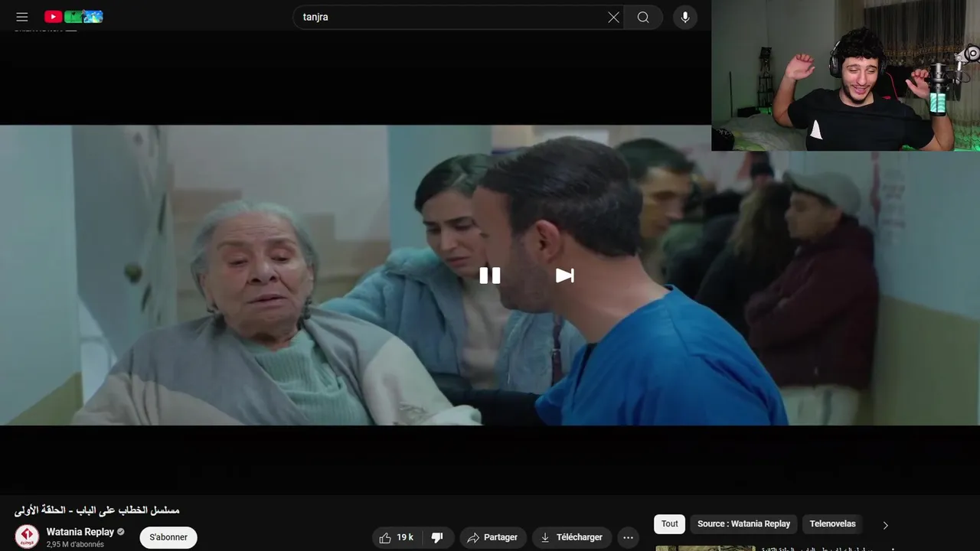Open the Watania Replay channel avatar

[x=27, y=536]
